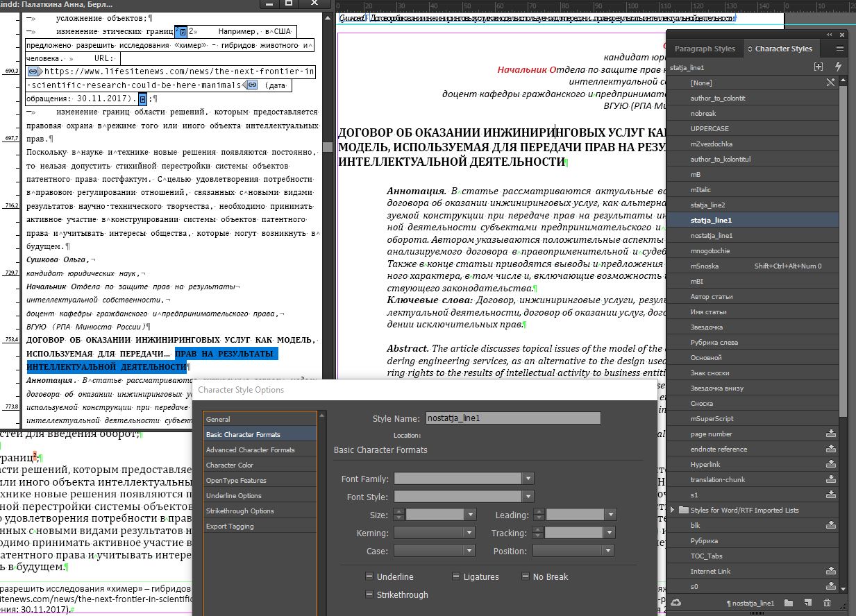Open the Character Styles panel menu

coord(839,49)
